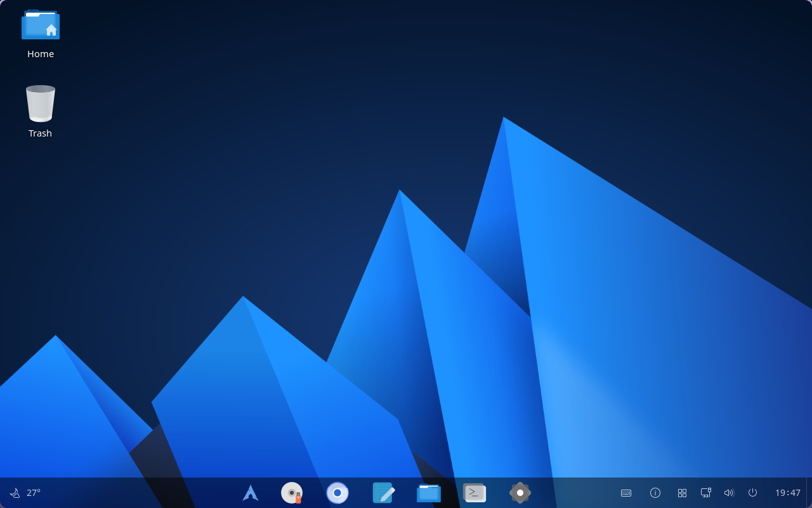Image resolution: width=812 pixels, height=508 pixels.
Task: Launch the disc and USB image writer
Action: tap(292, 493)
